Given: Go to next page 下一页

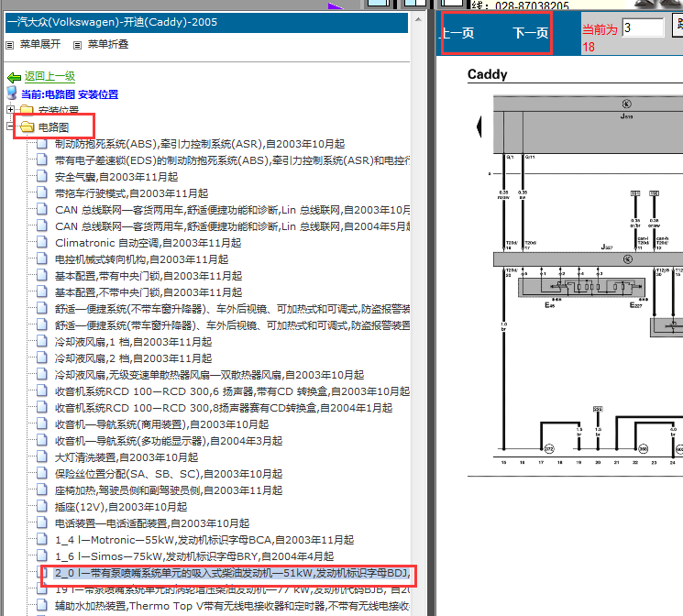Looking at the screenshot, I should (530, 33).
